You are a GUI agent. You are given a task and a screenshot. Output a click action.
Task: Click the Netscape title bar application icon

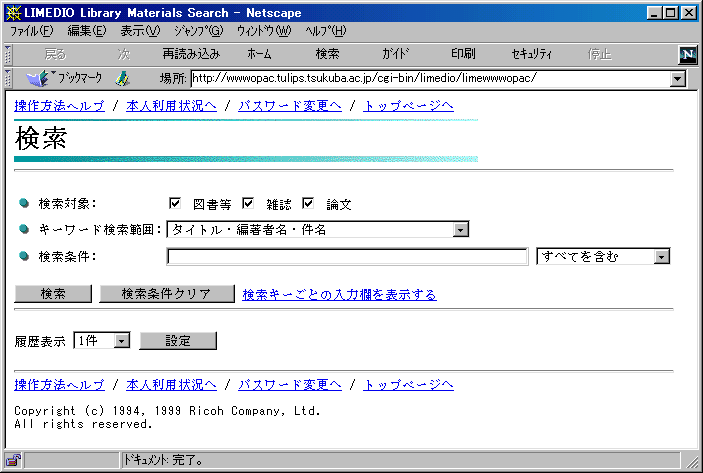14,13
